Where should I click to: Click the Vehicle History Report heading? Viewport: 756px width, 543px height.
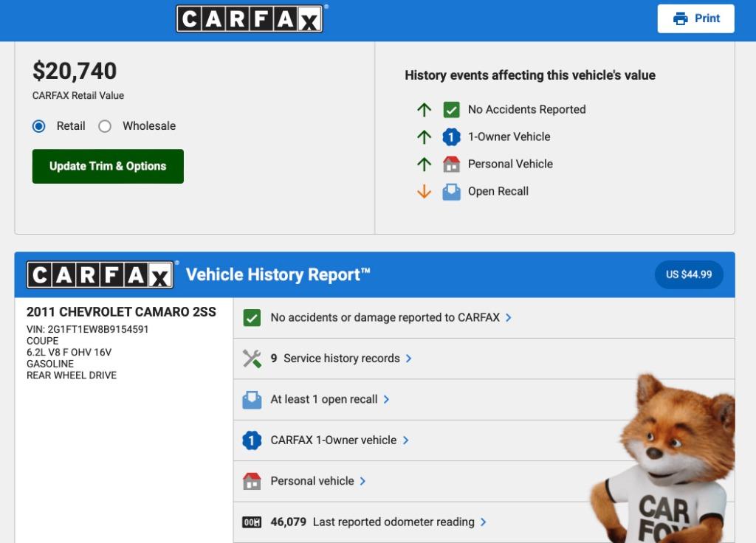pyautogui.click(x=278, y=274)
